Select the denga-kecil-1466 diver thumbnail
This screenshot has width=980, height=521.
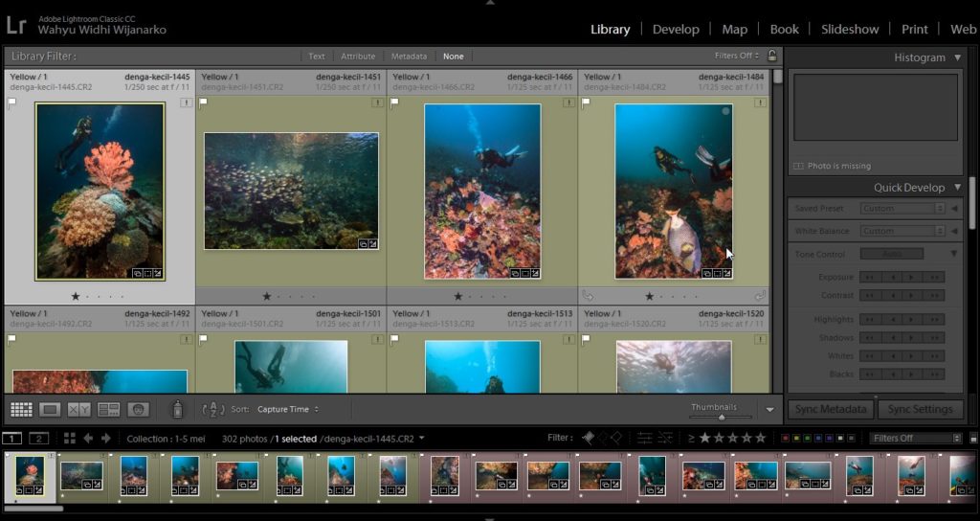[482, 192]
